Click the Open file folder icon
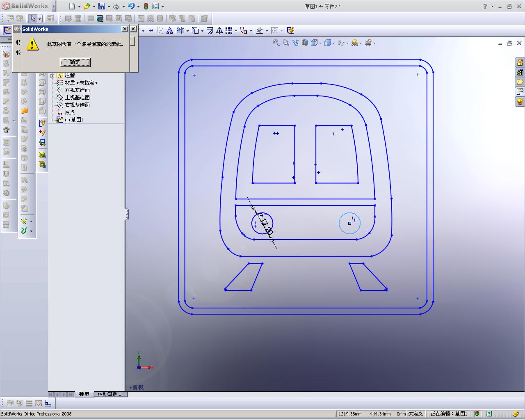Screen dimensions: 525x420 87,6
